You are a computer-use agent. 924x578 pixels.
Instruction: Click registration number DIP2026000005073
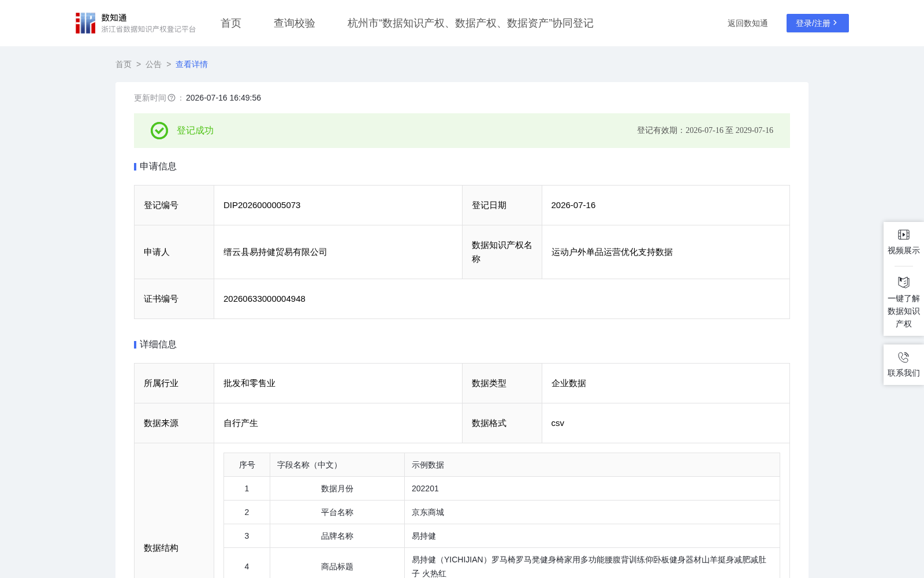(x=262, y=205)
